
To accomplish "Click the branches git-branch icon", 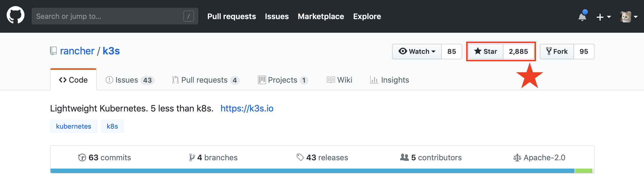I will pyautogui.click(x=192, y=157).
